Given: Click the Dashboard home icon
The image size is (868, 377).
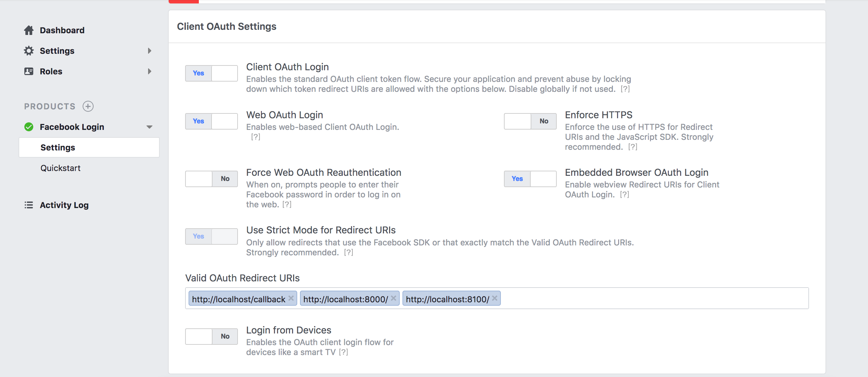Looking at the screenshot, I should pyautogui.click(x=29, y=30).
